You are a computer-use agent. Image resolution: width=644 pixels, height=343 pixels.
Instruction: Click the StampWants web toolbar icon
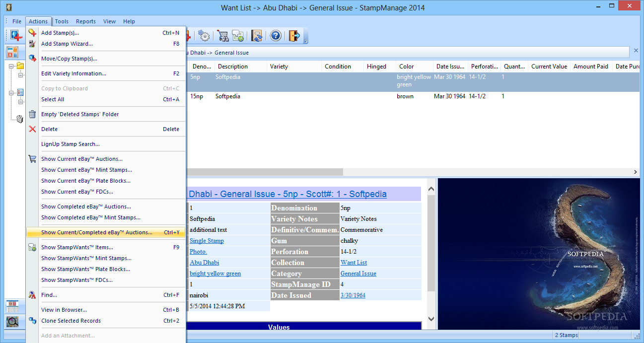coord(238,36)
